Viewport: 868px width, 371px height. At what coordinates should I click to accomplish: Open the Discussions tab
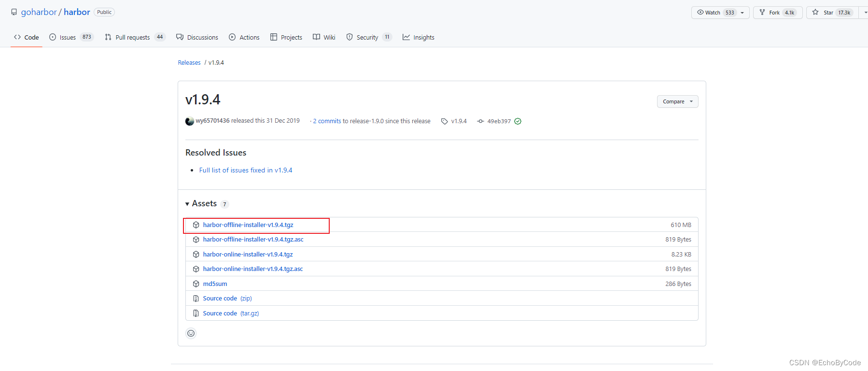[197, 37]
